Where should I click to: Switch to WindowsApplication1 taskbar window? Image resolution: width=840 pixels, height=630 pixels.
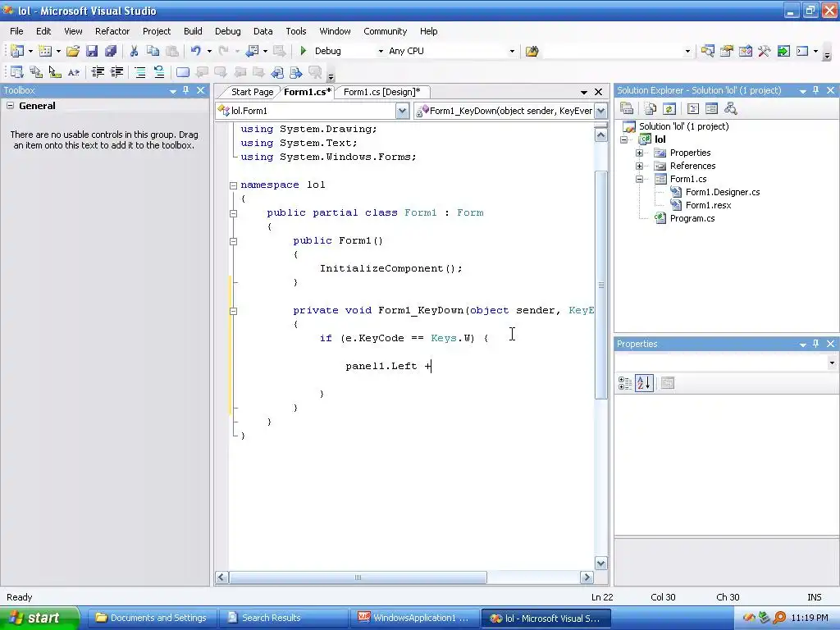click(414, 618)
